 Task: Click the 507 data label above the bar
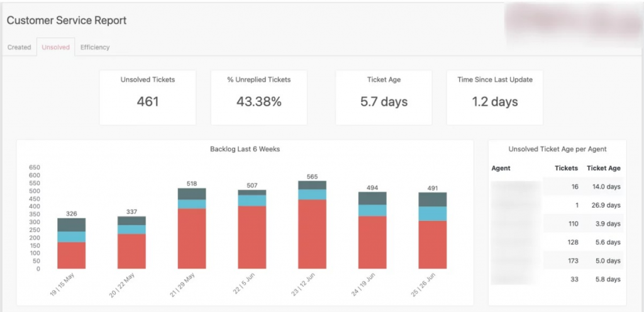click(252, 185)
